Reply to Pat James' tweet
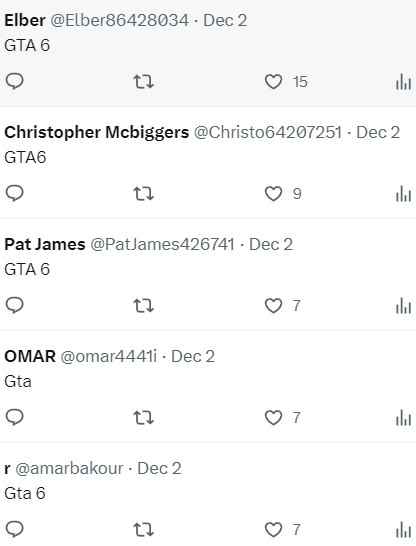The image size is (416, 546). (x=15, y=305)
